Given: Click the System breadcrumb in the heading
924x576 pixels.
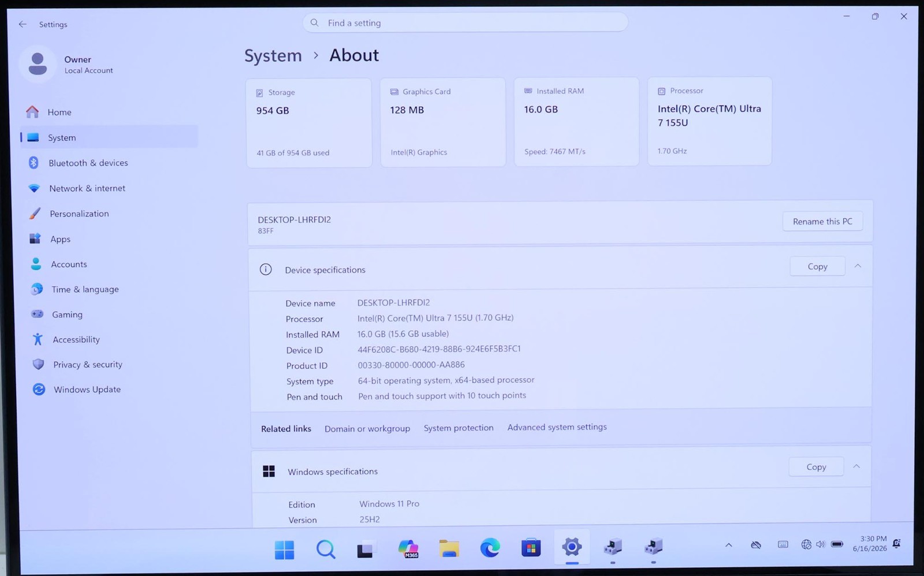Looking at the screenshot, I should click(273, 55).
